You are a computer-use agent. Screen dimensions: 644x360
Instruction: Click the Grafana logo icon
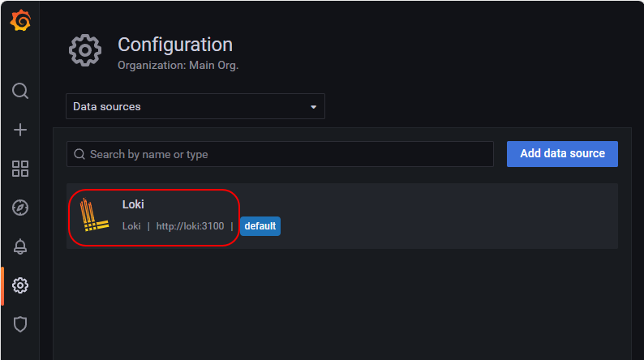pos(20,20)
